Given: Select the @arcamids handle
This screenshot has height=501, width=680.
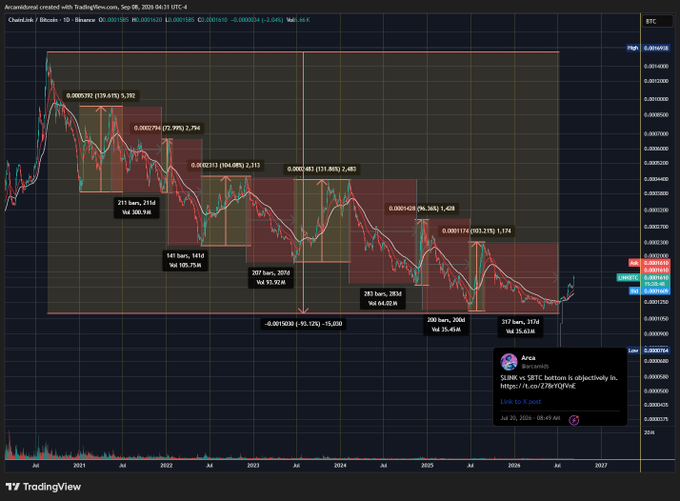Looking at the screenshot, I should coord(535,366).
